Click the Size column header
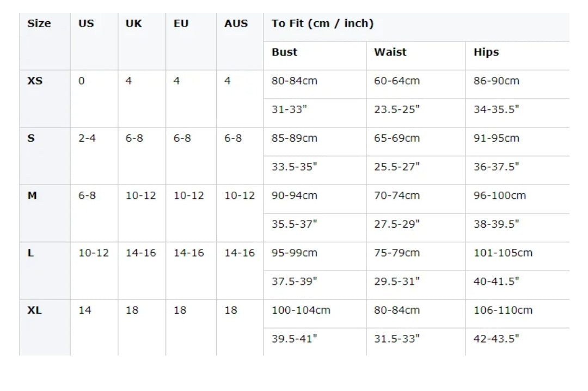The height and width of the screenshot is (391, 588). point(39,24)
